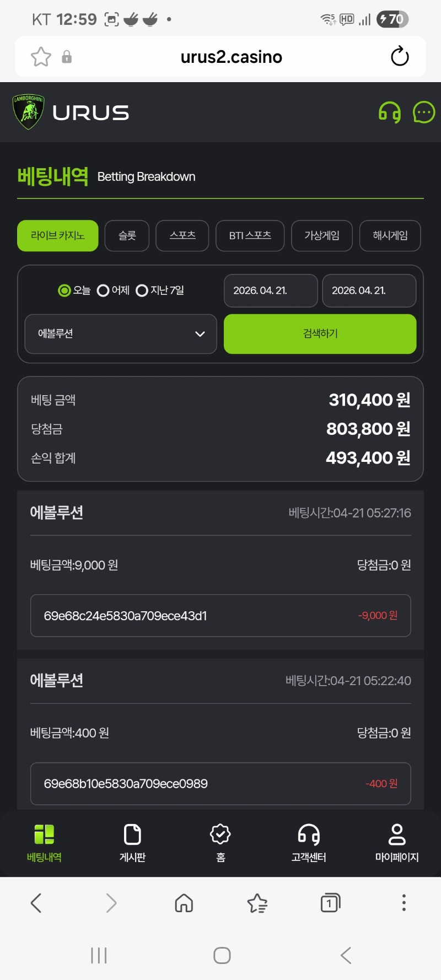Switch to the BTI 스포츠 tab
The image size is (441, 980).
250,236
